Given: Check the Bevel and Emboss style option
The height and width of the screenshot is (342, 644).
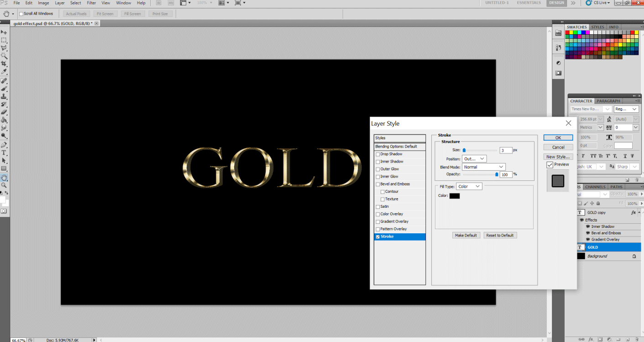Looking at the screenshot, I should (378, 184).
